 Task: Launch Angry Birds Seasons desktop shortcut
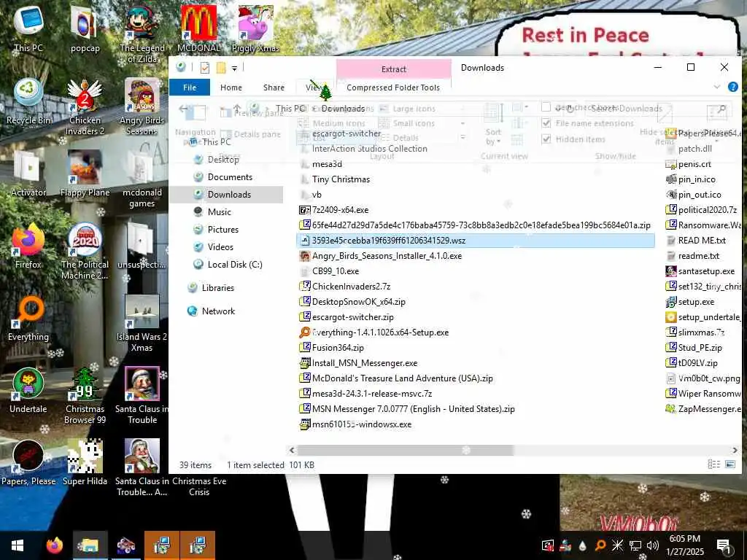point(142,106)
